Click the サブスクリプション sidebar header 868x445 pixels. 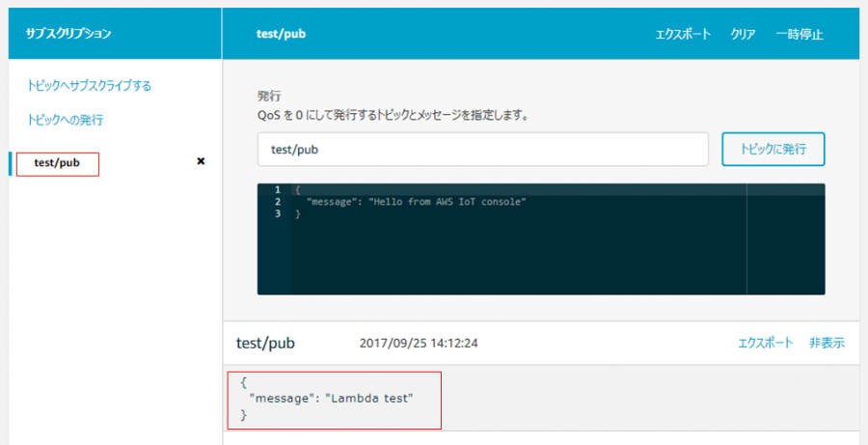(x=68, y=34)
